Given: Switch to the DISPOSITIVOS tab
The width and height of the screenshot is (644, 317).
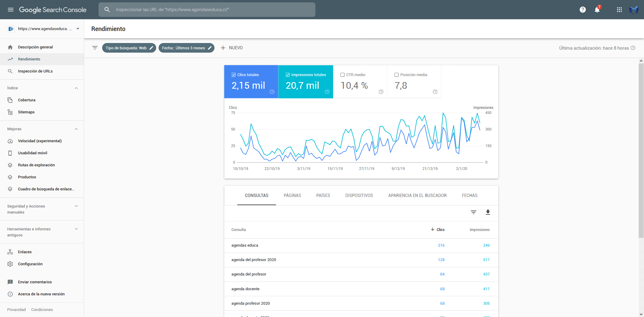Looking at the screenshot, I should pos(359,195).
